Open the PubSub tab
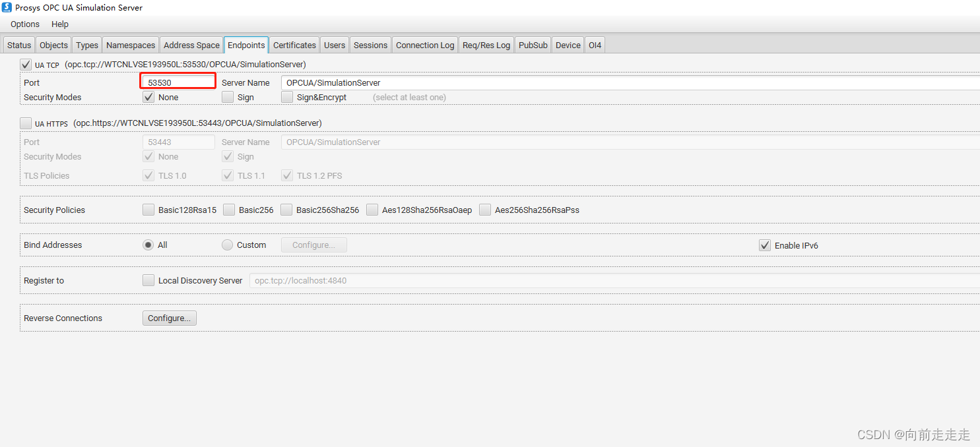Image resolution: width=980 pixels, height=447 pixels. (x=533, y=45)
